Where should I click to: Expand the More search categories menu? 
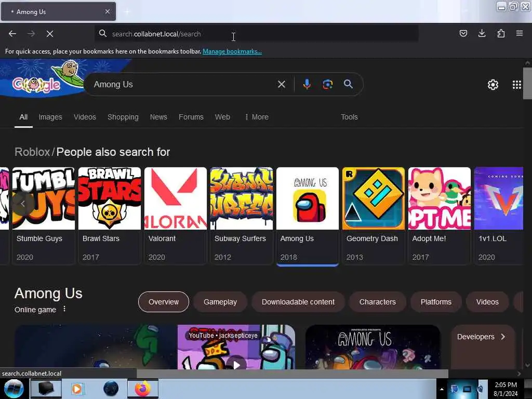257,117
